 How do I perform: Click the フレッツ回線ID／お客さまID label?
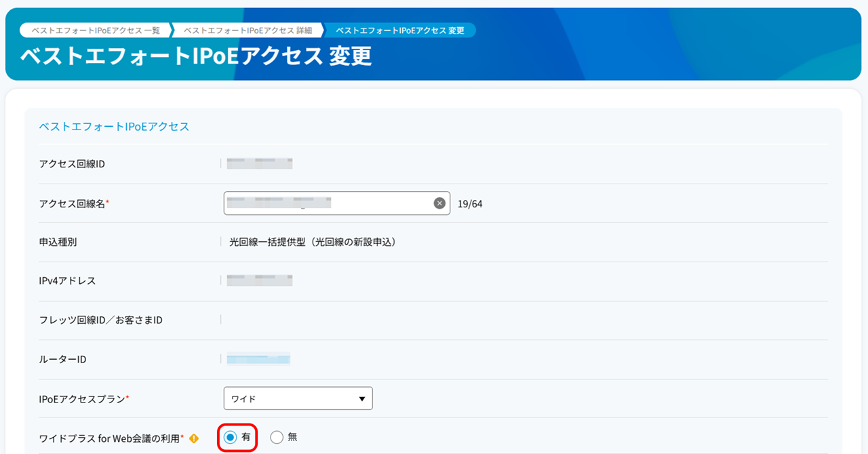click(101, 320)
